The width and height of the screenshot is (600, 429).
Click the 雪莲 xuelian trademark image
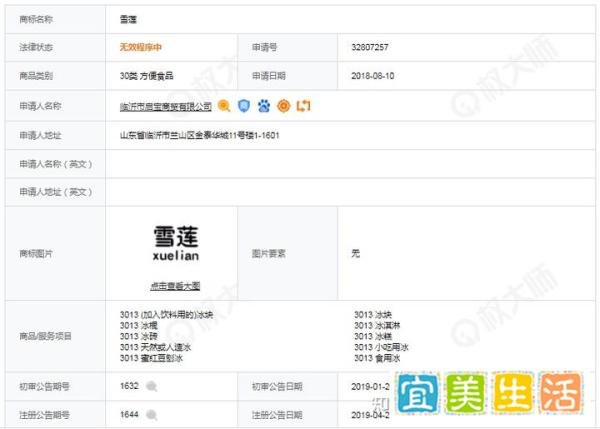[176, 243]
